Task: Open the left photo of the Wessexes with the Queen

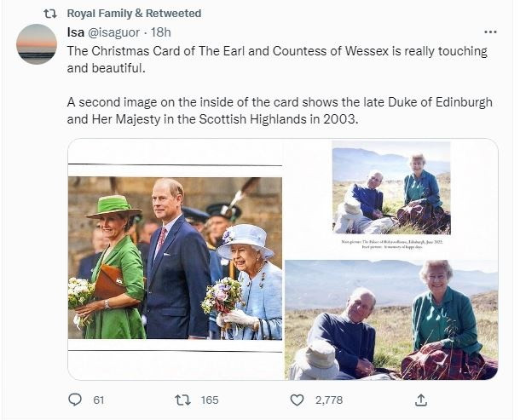Action: [x=175, y=258]
